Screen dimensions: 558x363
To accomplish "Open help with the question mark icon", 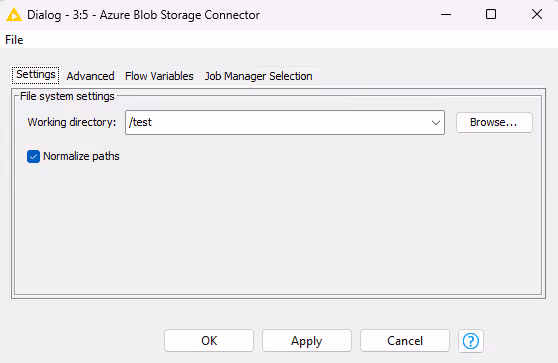I will 471,341.
